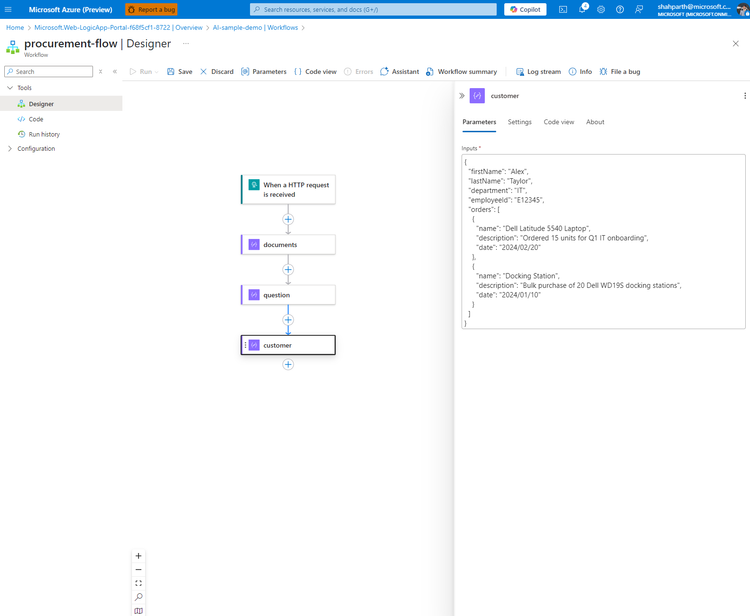The width and height of the screenshot is (750, 616).
Task: Click the customer node drag handle
Action: [x=245, y=345]
